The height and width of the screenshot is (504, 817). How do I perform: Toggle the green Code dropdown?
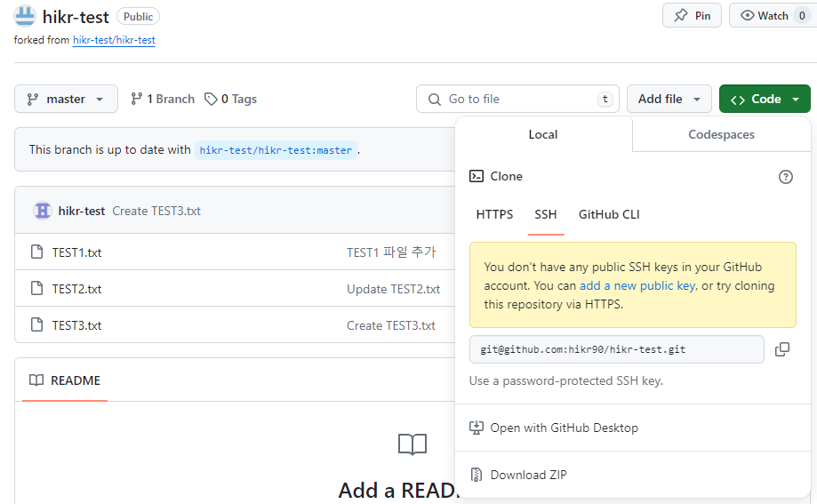point(765,99)
